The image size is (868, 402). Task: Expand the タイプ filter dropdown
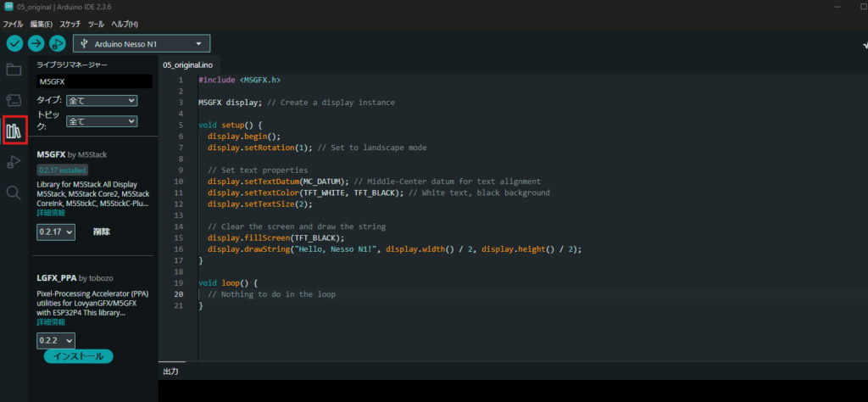click(x=101, y=100)
